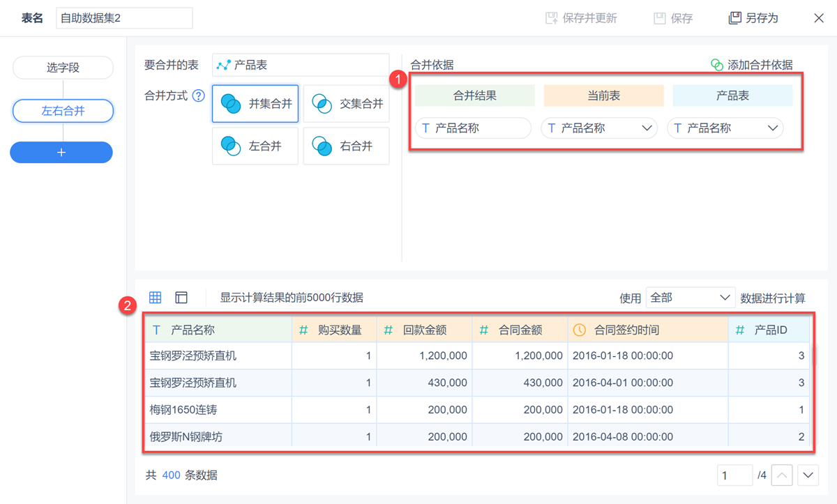Edit the table name field 自助数据集2
The height and width of the screenshot is (504, 837).
[x=124, y=18]
